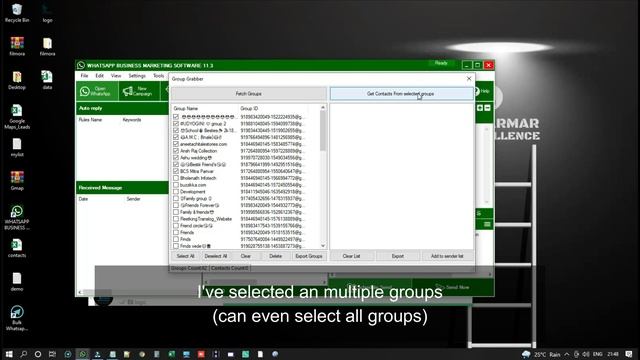Click Clear under the group list

tap(245, 256)
